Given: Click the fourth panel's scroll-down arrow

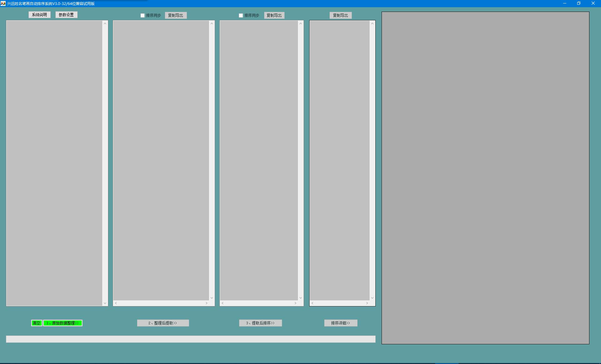Looking at the screenshot, I should tap(372, 298).
